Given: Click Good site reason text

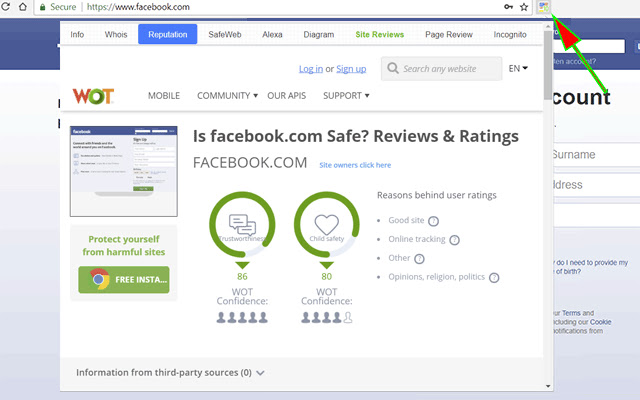Looking at the screenshot, I should click(406, 220).
